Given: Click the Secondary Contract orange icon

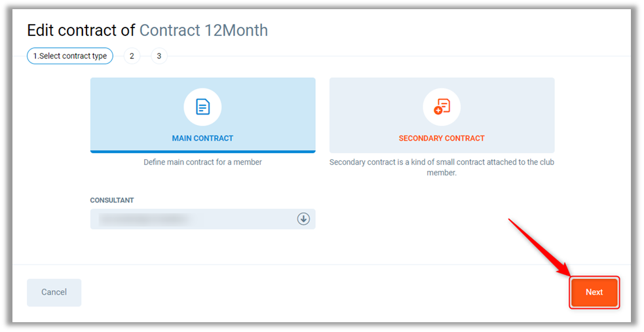Looking at the screenshot, I should (442, 107).
